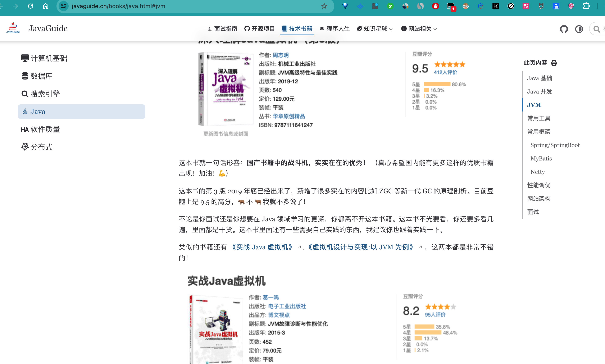This screenshot has width=605, height=364.
Task: Open the green Y circle extension
Action: tap(390, 6)
